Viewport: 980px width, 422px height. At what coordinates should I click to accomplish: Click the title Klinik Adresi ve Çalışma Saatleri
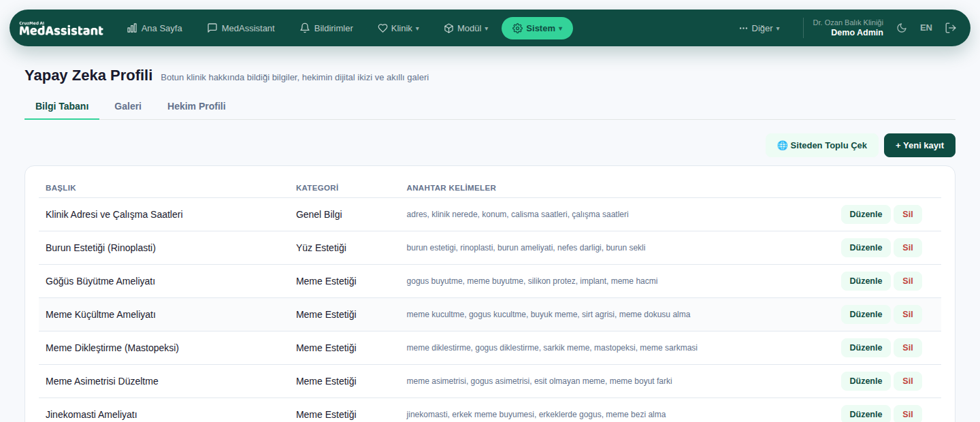coord(114,214)
